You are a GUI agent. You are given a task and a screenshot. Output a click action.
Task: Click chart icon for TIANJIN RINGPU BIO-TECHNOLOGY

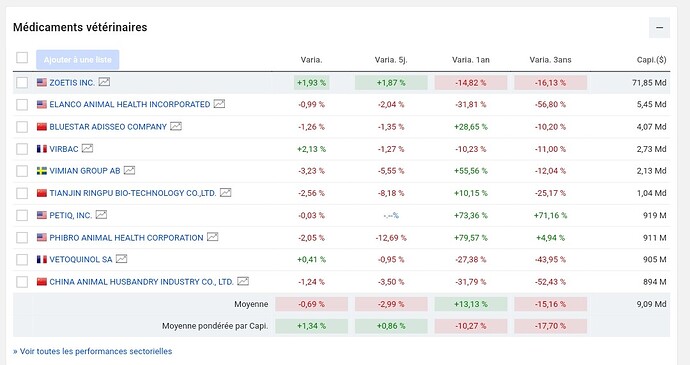click(226, 193)
